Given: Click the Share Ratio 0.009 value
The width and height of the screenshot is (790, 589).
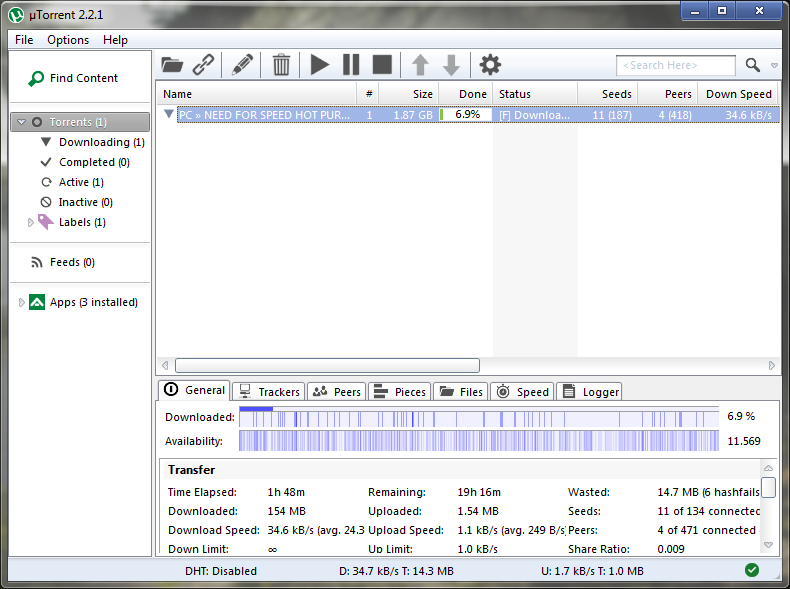Looking at the screenshot, I should 671,549.
